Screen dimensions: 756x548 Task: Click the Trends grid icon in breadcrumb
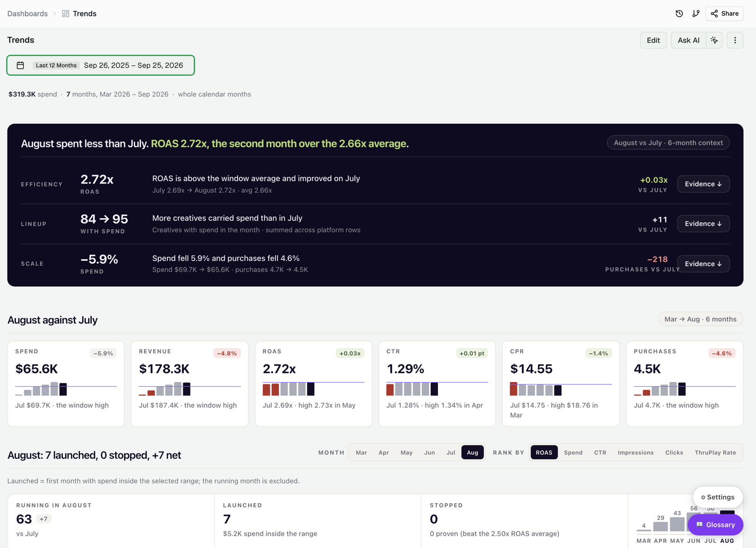tap(66, 14)
